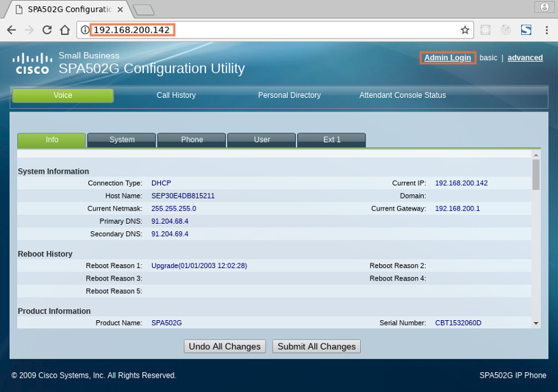
Task: Click the 2009 Cisco Systems copyright text
Action: [94, 376]
